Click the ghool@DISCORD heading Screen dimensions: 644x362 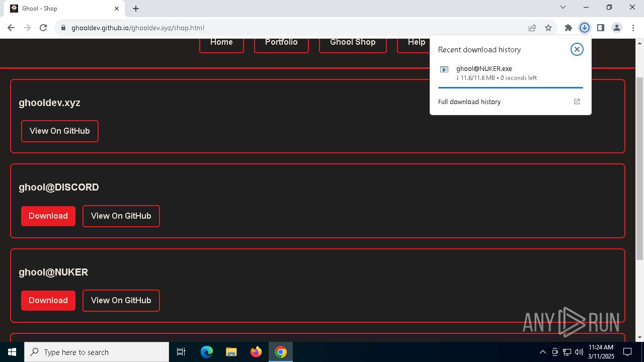[x=59, y=187]
